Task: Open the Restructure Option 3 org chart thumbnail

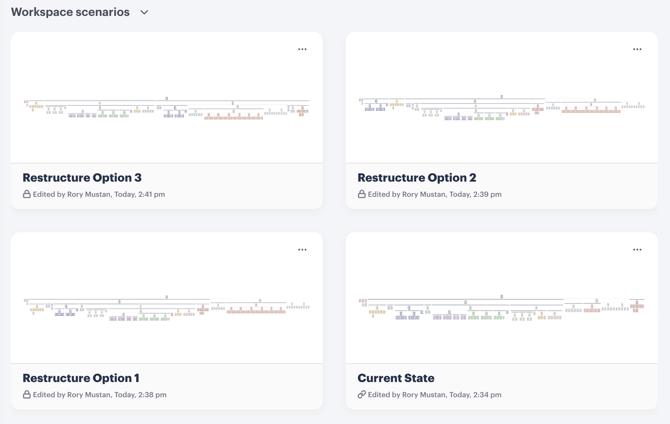Action: click(167, 97)
